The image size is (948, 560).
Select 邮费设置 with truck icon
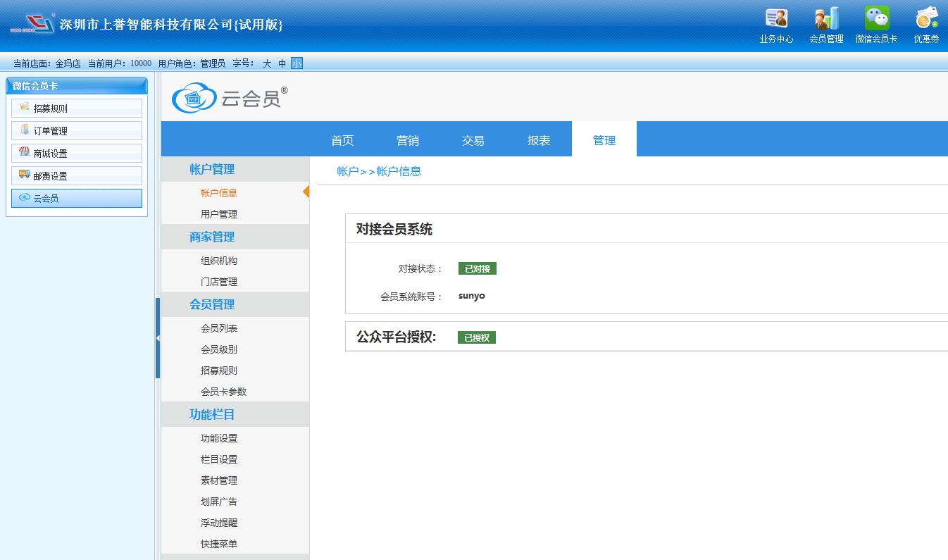click(77, 176)
